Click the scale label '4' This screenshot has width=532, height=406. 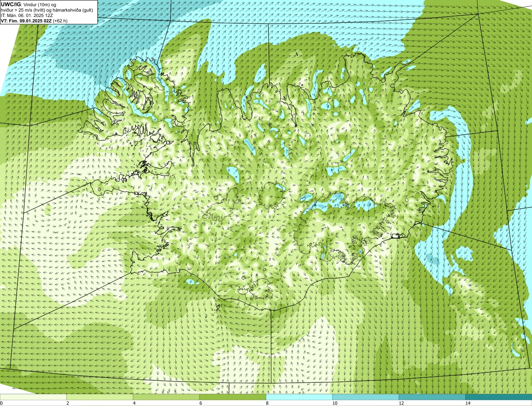coord(134,403)
